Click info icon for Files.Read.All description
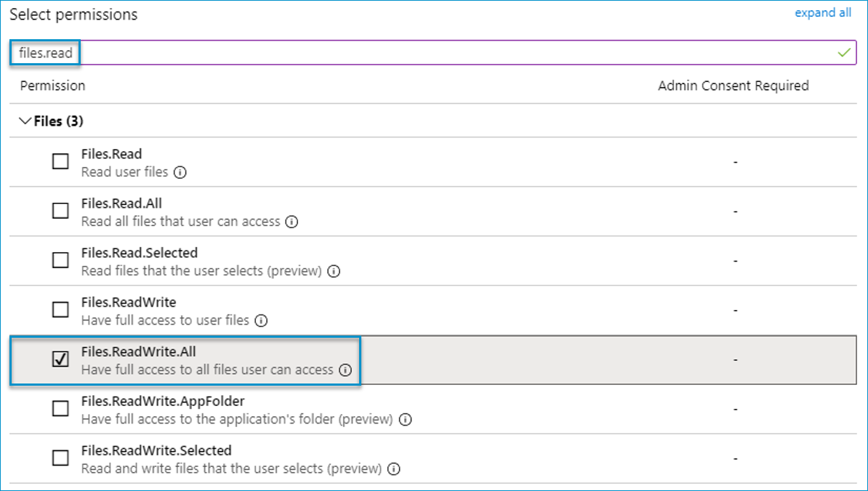868x491 pixels. point(292,222)
